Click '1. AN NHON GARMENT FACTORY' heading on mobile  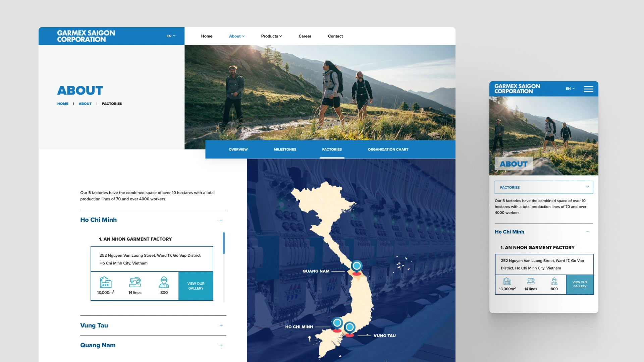(537, 247)
